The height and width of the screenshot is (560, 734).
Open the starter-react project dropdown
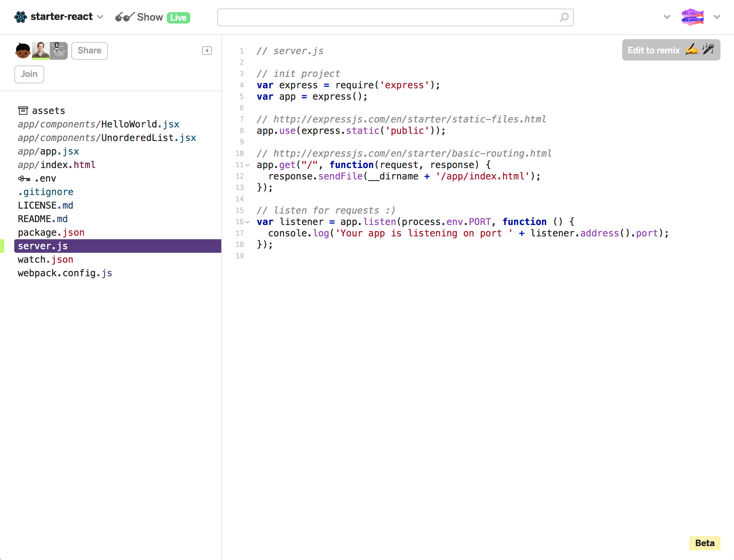pos(100,17)
